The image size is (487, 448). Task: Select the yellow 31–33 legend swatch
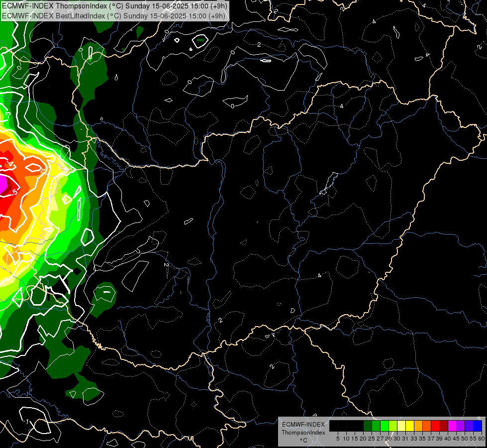click(x=410, y=426)
